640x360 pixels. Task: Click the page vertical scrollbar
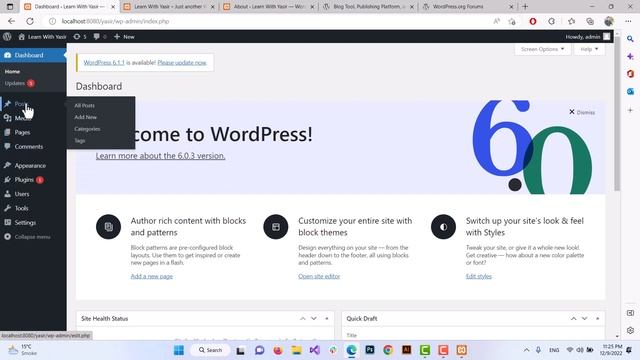pyautogui.click(x=617, y=114)
